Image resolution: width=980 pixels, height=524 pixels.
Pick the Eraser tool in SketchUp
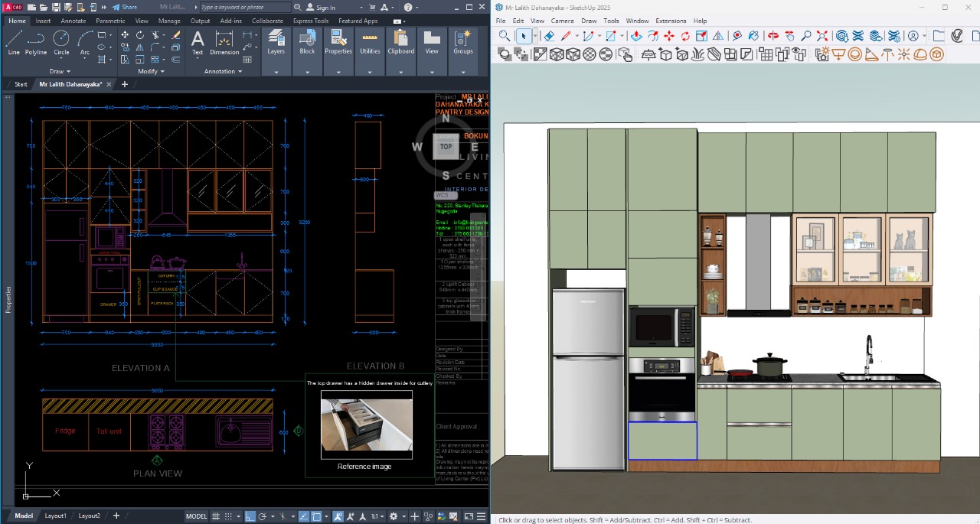(x=549, y=36)
